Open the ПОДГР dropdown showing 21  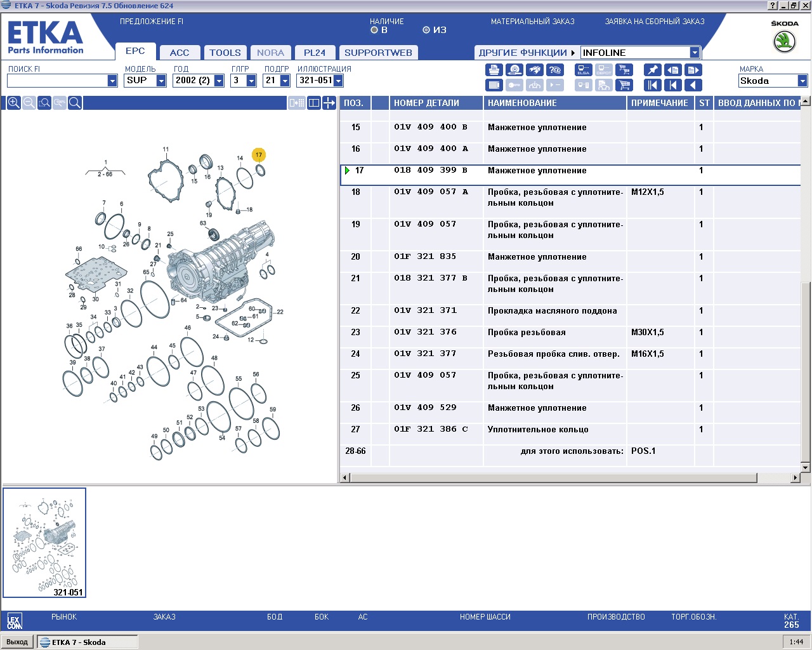coord(285,81)
